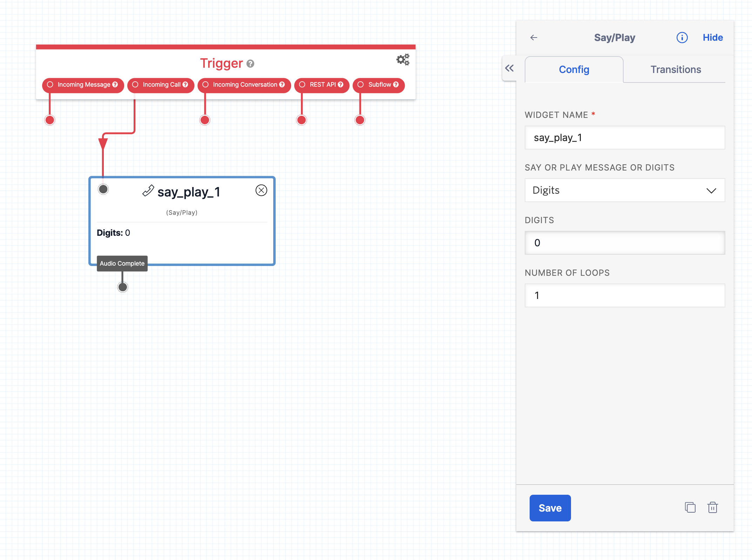
Task: Click the Widget Name input field
Action: click(624, 138)
